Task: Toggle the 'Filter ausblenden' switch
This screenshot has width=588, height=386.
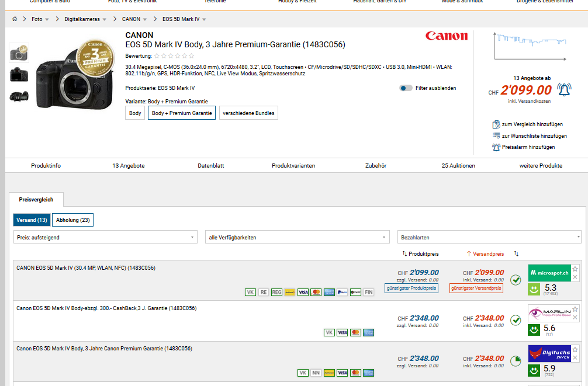Action: 406,88
